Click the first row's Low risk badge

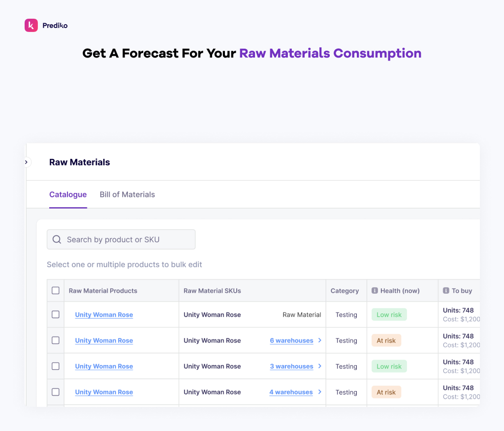389,315
